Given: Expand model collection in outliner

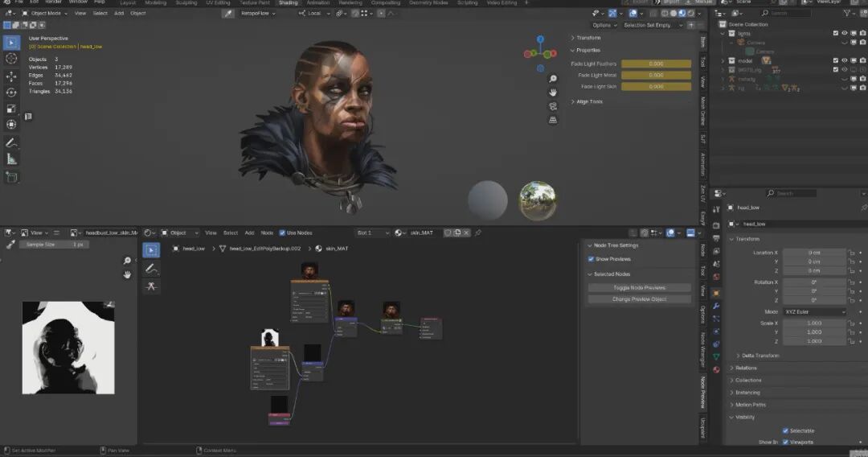Looking at the screenshot, I should [x=723, y=60].
